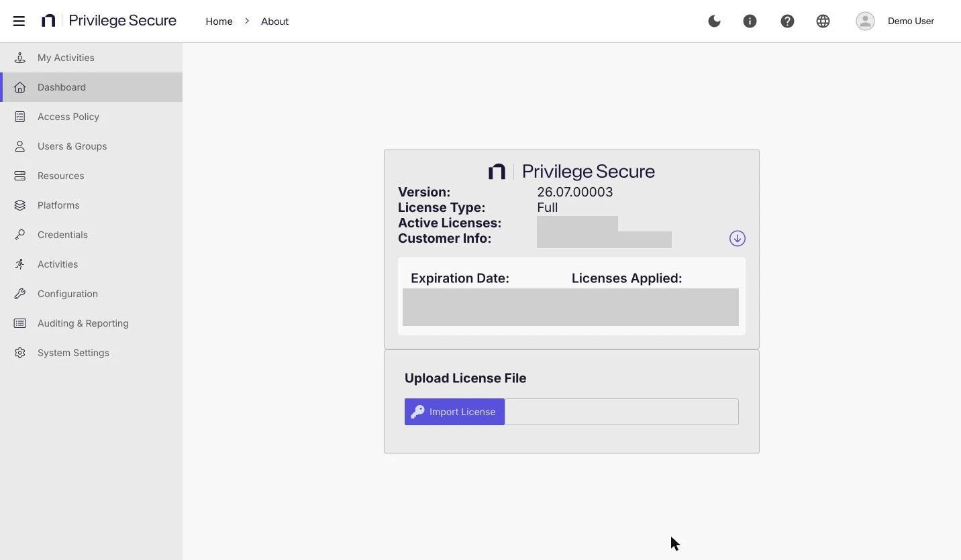Click the Demo User name label
The height and width of the screenshot is (560, 961).
pos(911,21)
